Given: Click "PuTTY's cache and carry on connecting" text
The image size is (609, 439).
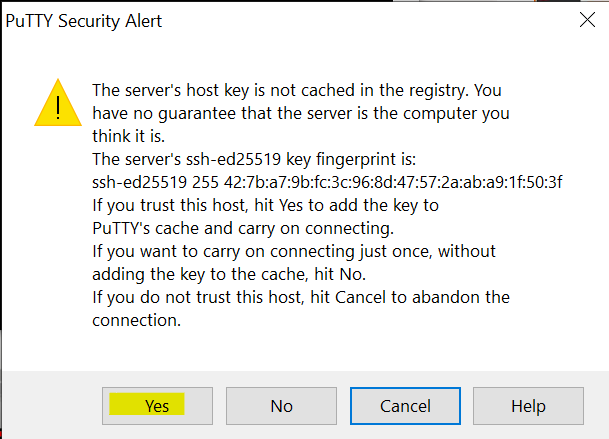Looking at the screenshot, I should 243,228.
